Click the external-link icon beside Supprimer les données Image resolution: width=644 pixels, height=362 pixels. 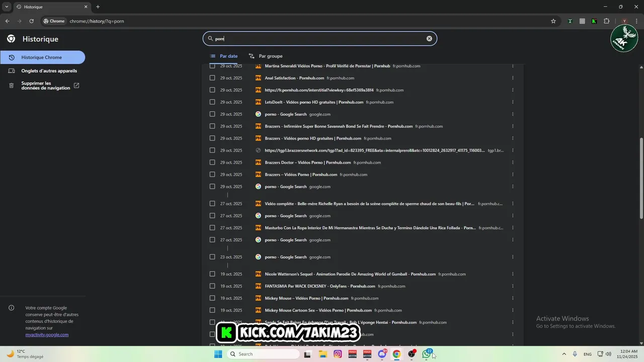[76, 85]
